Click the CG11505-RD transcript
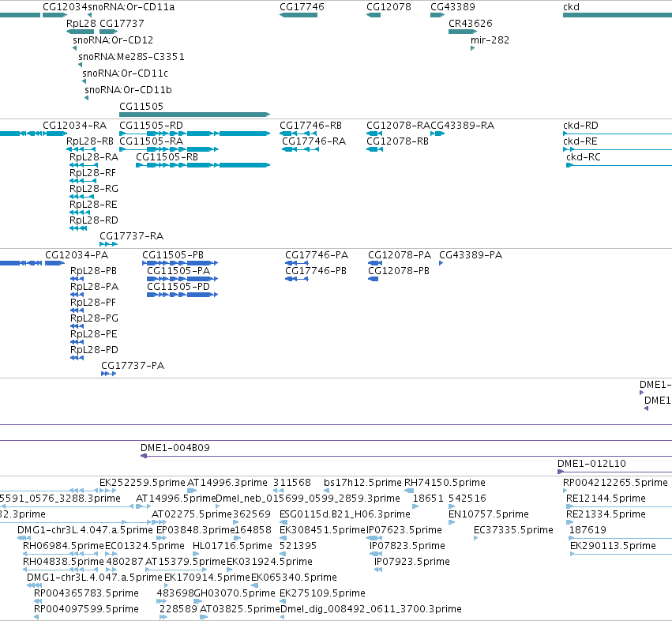672x621 pixels. [194, 134]
